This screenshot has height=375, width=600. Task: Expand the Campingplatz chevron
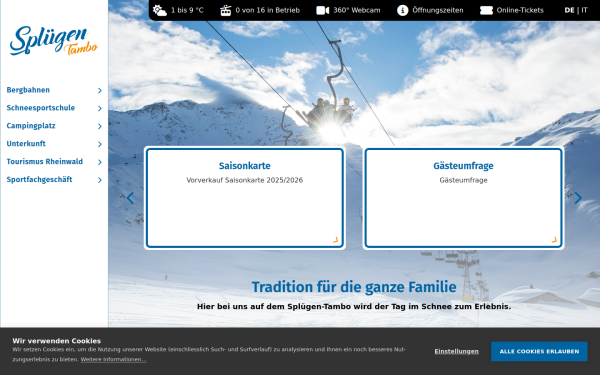click(x=99, y=126)
